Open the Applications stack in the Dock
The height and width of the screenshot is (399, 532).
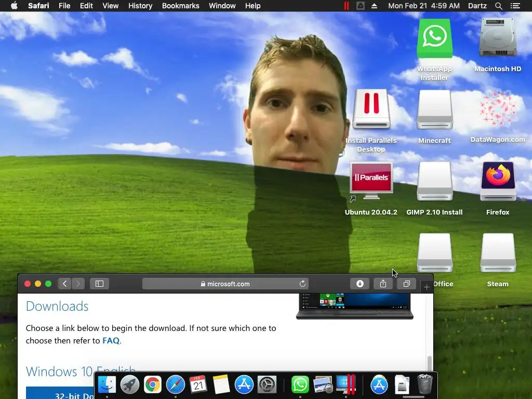coord(379,384)
